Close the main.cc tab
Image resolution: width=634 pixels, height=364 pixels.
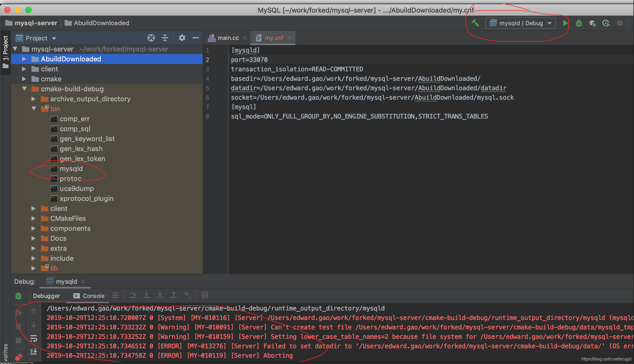click(245, 38)
